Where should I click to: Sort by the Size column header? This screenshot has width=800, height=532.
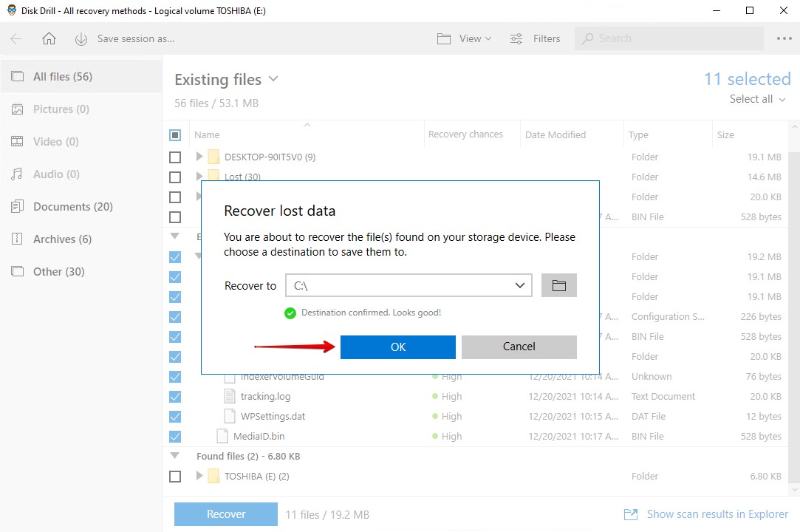tap(750, 134)
